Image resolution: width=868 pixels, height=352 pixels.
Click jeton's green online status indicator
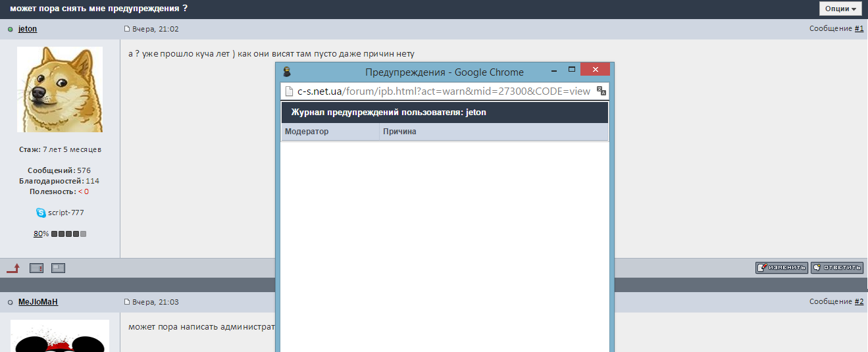[11, 30]
